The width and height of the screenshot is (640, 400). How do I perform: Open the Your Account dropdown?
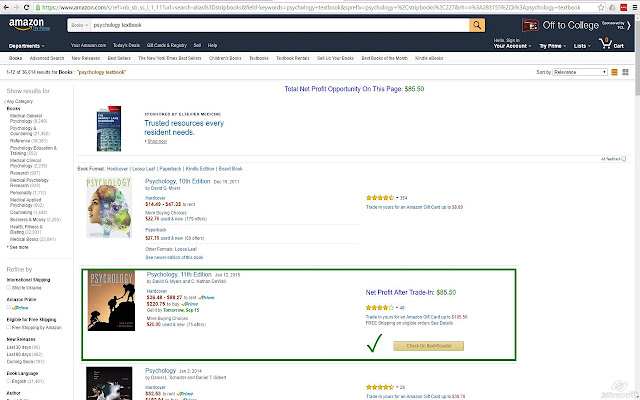click(x=512, y=46)
